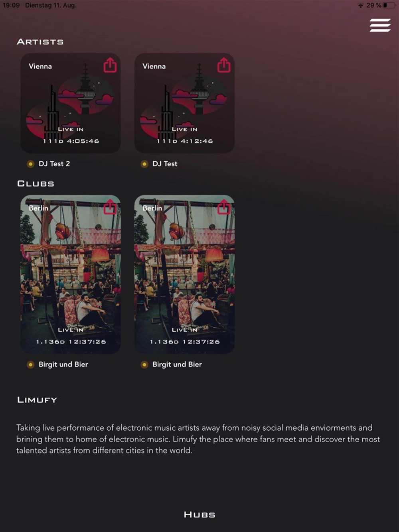Viewport: 399px width, 532px height.
Task: Open the second Berlin club photo card
Action: click(184, 274)
